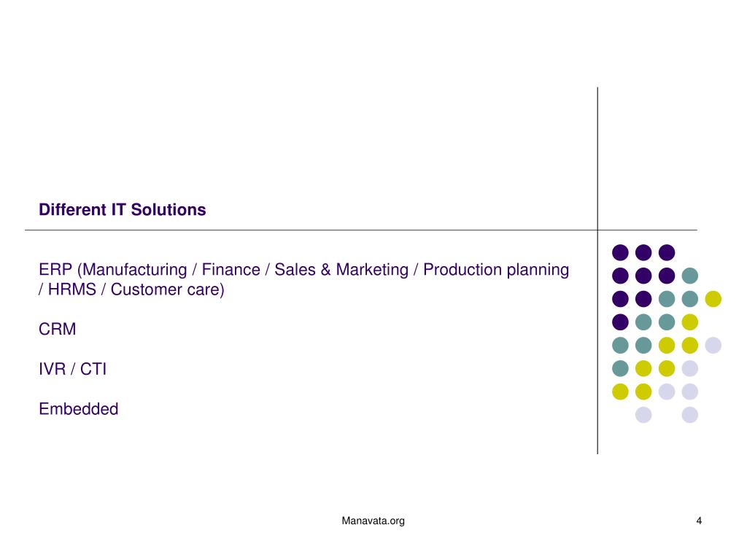
Task: Click the teal dot in second row
Action: click(690, 276)
